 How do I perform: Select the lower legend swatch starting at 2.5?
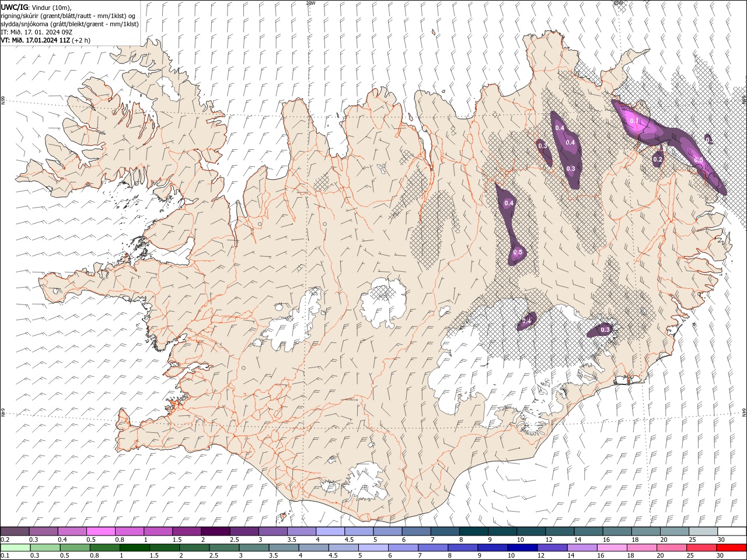224,548
